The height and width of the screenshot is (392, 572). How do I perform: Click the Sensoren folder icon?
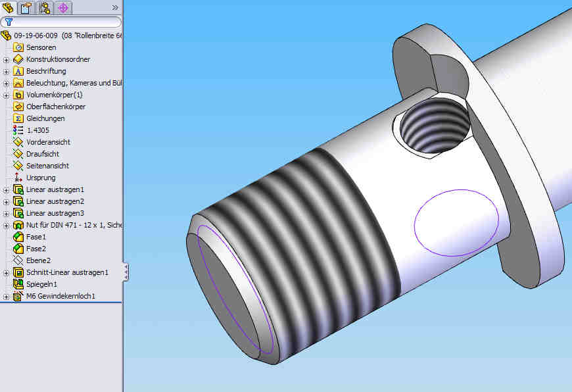(18, 47)
